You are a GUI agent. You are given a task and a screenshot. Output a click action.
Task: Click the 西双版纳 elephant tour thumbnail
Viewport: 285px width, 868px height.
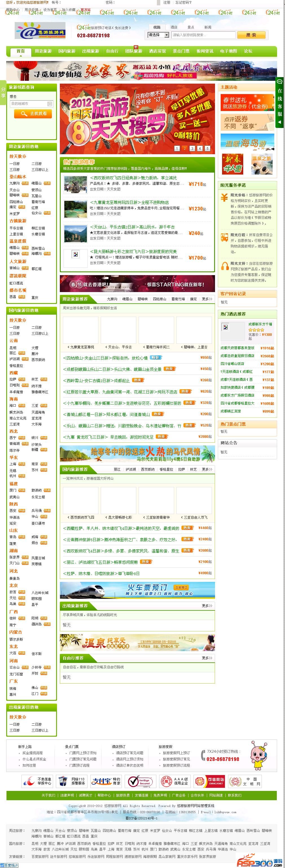(76, 184)
